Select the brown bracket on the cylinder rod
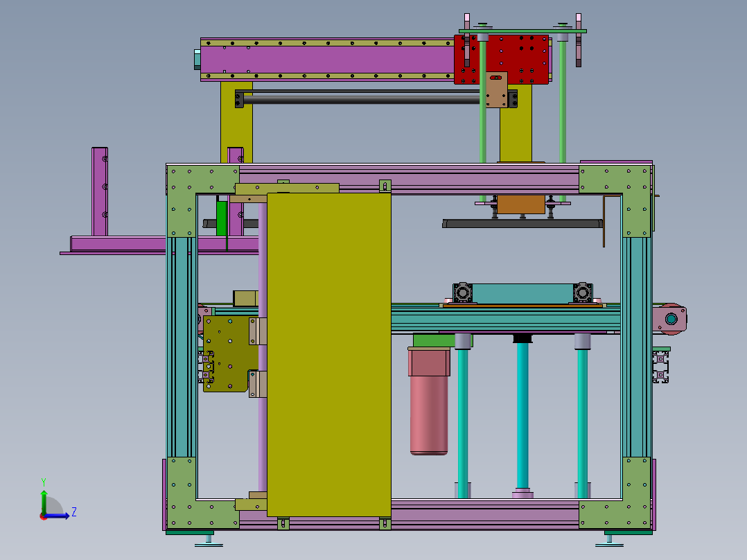Screen dimensions: 747x560 pyautogui.click(x=497, y=90)
